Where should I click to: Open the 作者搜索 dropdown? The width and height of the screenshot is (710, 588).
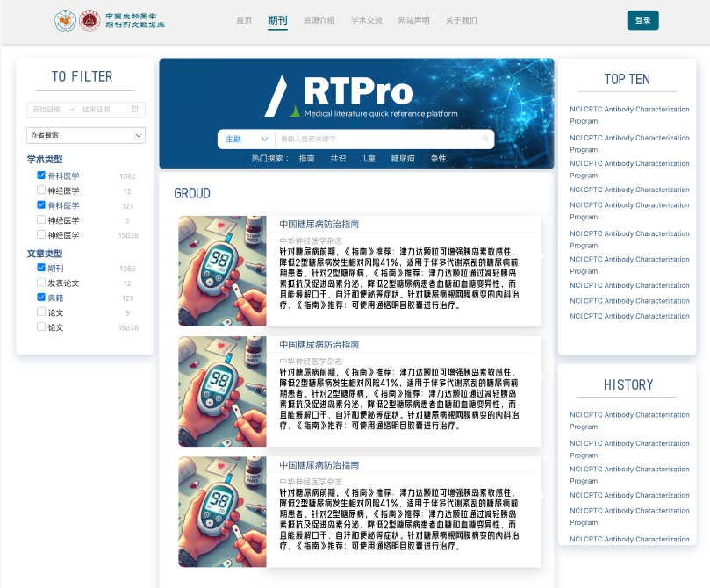[x=86, y=135]
